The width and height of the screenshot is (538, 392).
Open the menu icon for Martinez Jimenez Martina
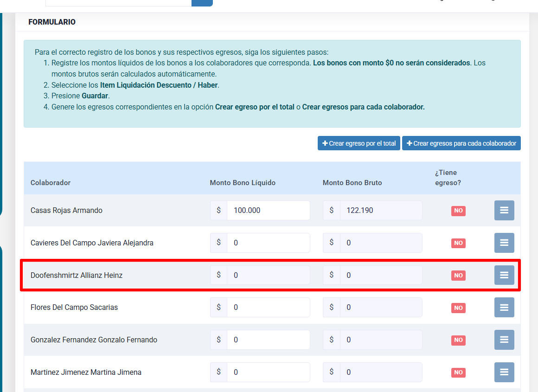(504, 372)
